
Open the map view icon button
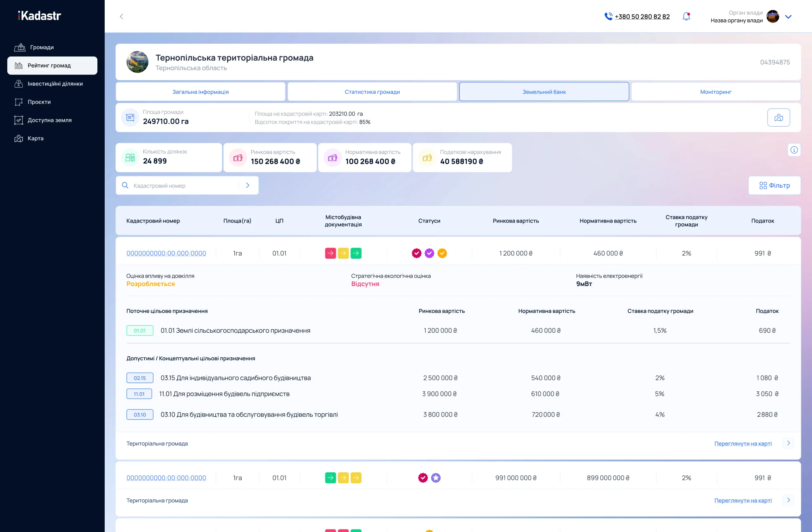tap(778, 117)
